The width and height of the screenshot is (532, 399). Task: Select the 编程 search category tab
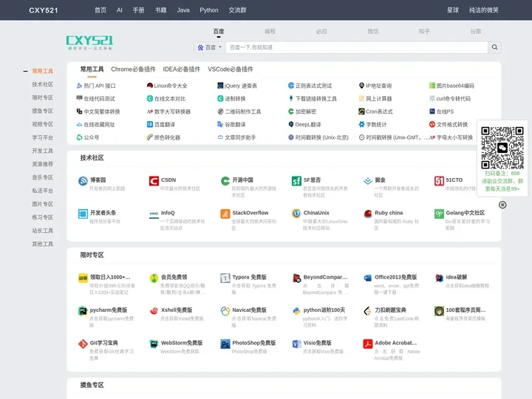point(270,31)
